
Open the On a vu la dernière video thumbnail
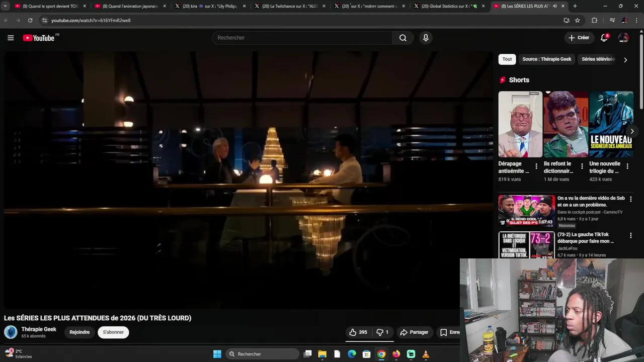(527, 211)
